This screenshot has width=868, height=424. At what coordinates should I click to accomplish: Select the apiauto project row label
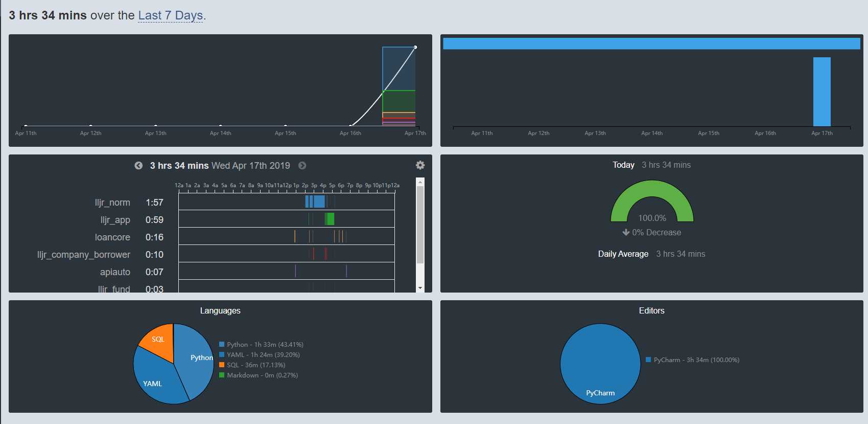115,272
